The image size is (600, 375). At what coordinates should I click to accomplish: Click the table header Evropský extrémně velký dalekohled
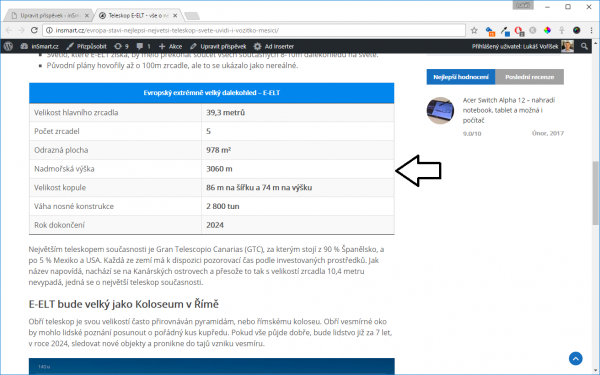tap(212, 93)
